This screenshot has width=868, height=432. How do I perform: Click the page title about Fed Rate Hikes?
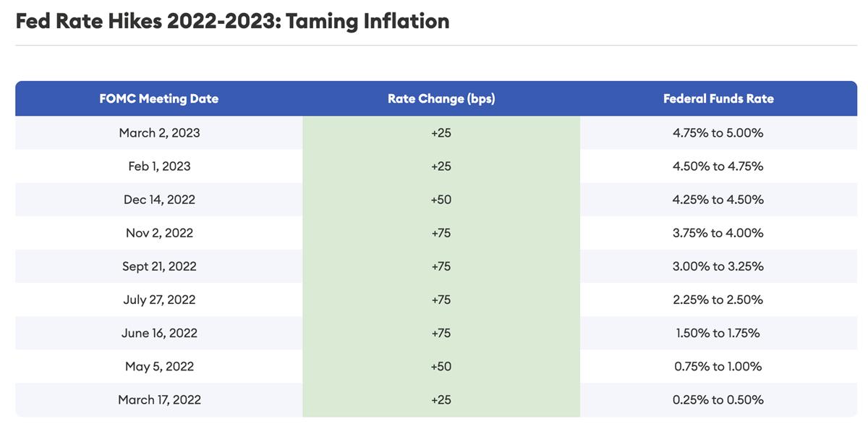coord(232,21)
